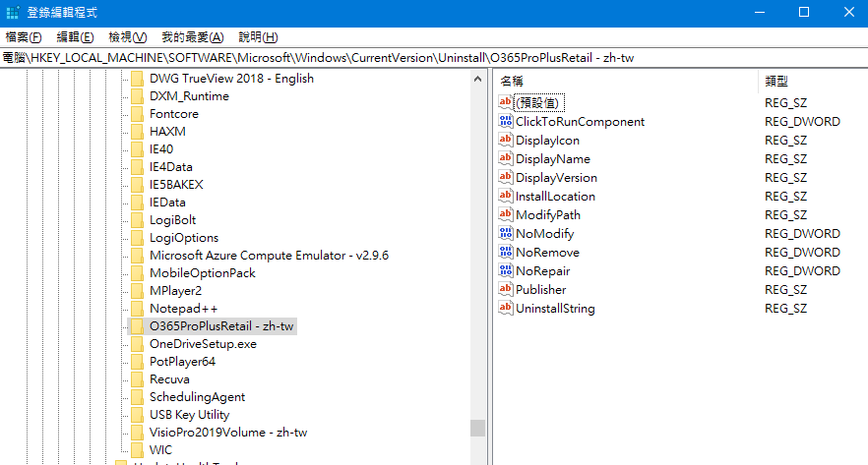Click the string icon of DisplayVersion
The width and height of the screenshot is (868, 465).
coord(506,178)
